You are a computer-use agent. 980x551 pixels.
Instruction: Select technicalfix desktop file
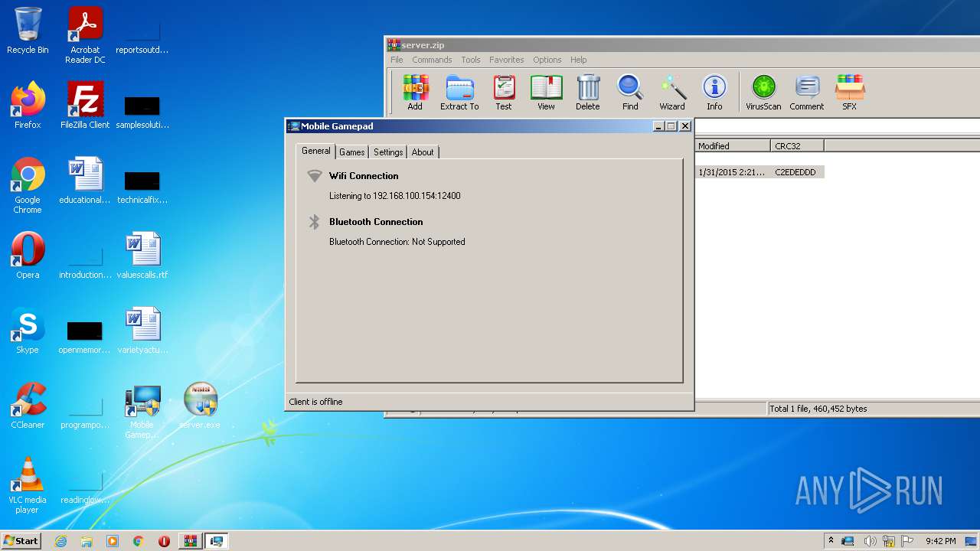pos(142,186)
